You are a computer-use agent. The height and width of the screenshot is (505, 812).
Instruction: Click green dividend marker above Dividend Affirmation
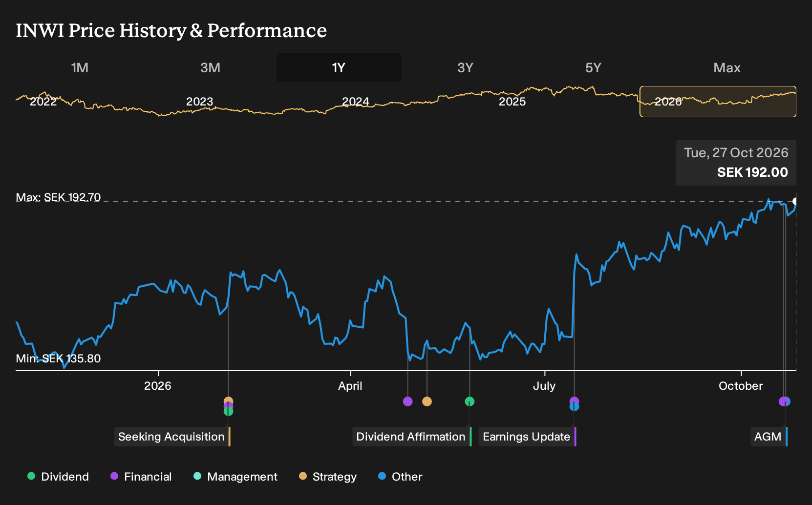470,401
